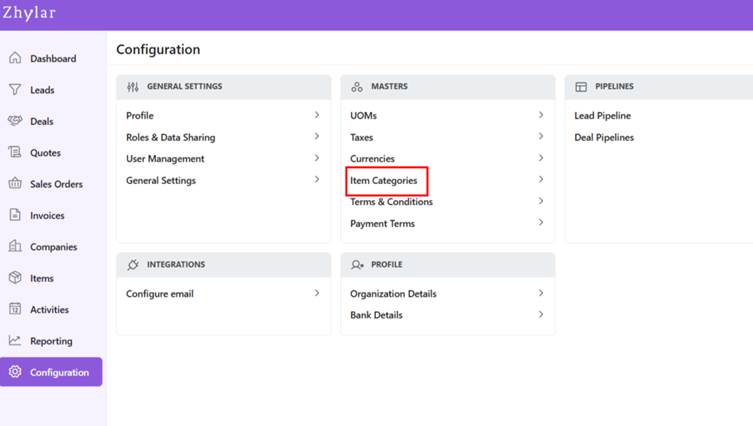
Task: Select the Deals handshake icon
Action: click(15, 121)
